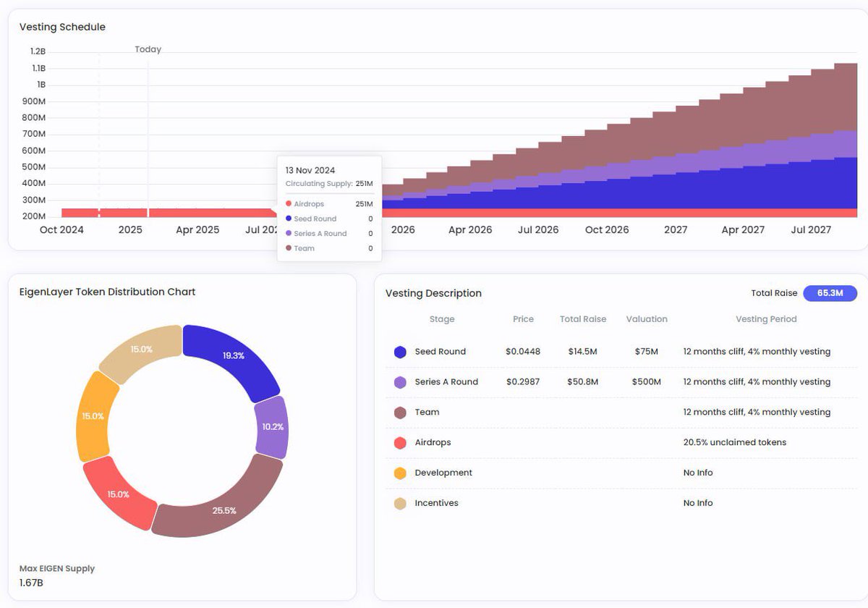This screenshot has width=868, height=608.
Task: Click the Seed Round vesting period text
Action: pyautogui.click(x=757, y=352)
